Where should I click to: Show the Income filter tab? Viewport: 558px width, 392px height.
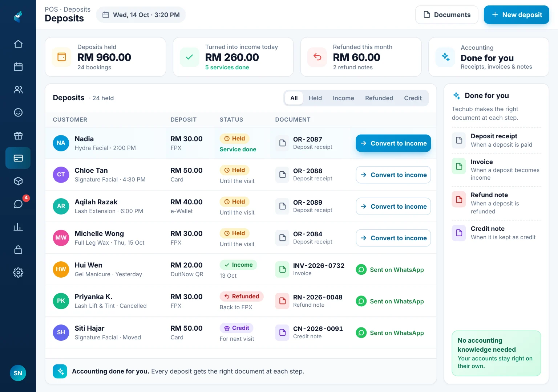tap(343, 98)
